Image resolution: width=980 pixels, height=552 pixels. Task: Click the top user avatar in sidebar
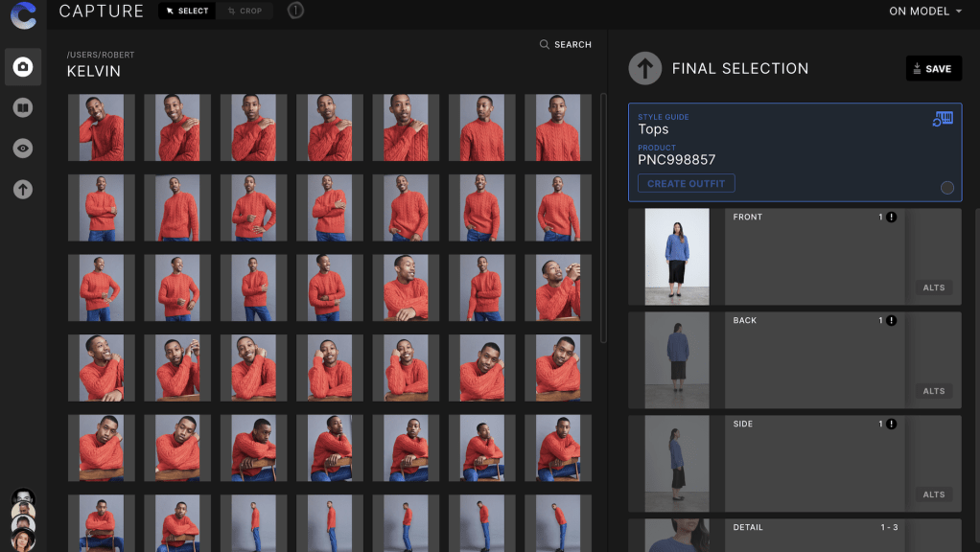pos(23,496)
